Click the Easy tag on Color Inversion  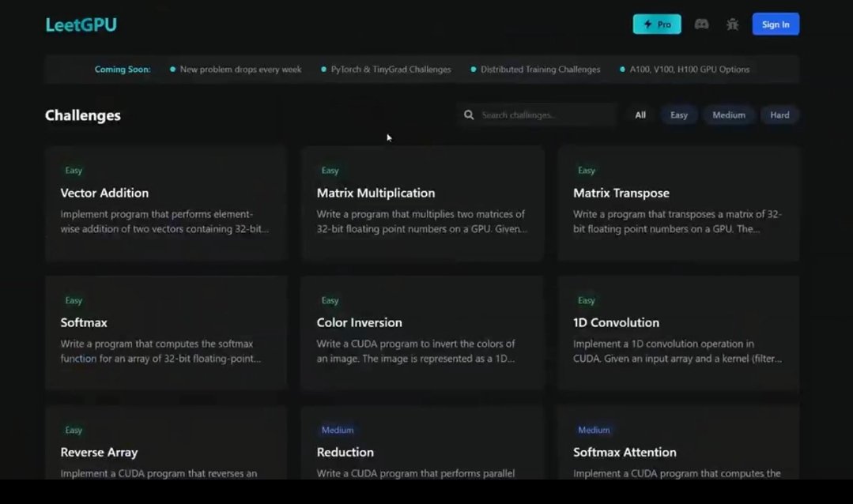click(x=330, y=301)
